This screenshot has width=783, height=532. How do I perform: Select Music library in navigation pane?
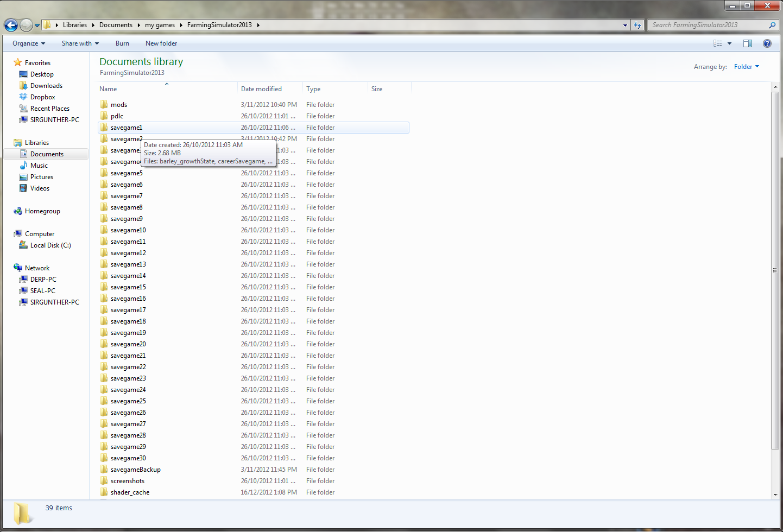pos(39,166)
